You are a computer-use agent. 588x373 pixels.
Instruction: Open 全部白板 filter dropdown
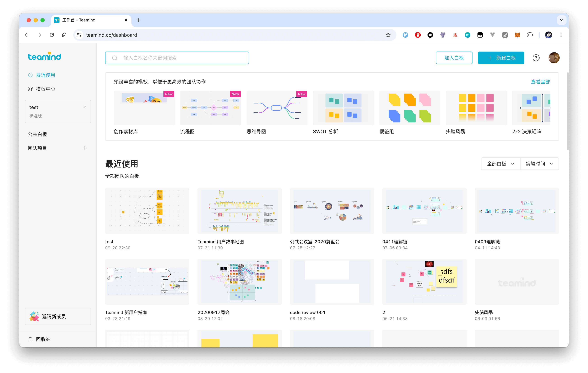point(500,164)
